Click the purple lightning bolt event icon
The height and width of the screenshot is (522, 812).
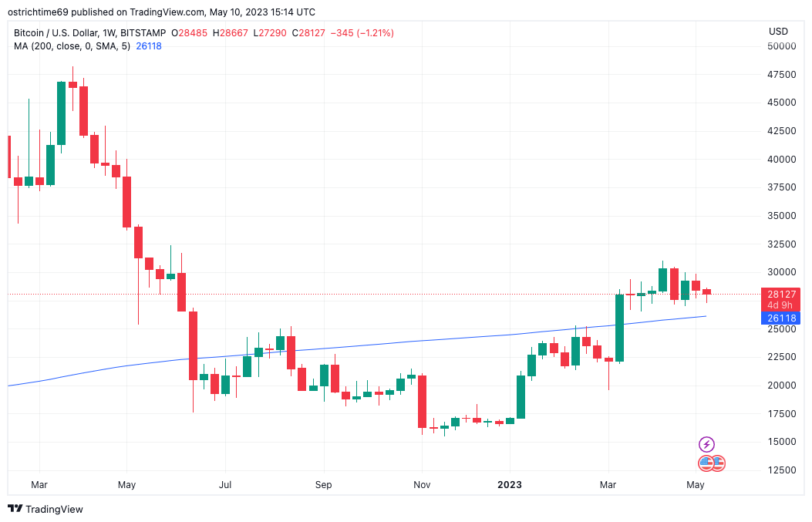(x=706, y=444)
